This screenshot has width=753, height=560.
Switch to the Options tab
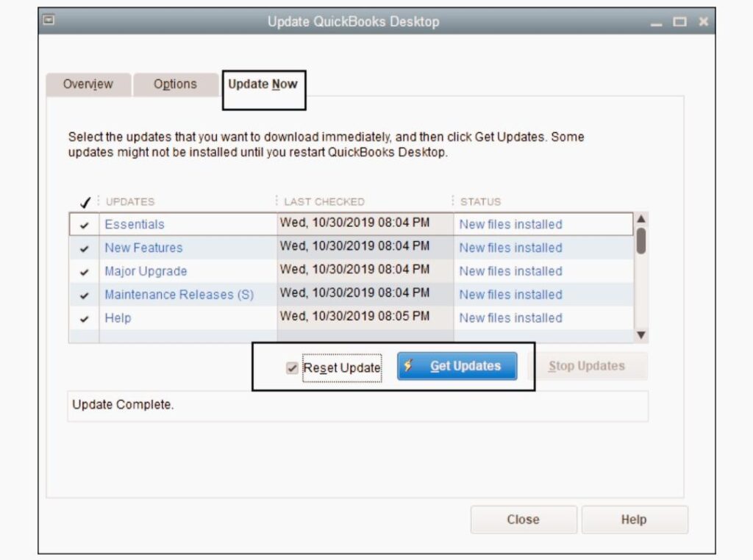pos(175,84)
